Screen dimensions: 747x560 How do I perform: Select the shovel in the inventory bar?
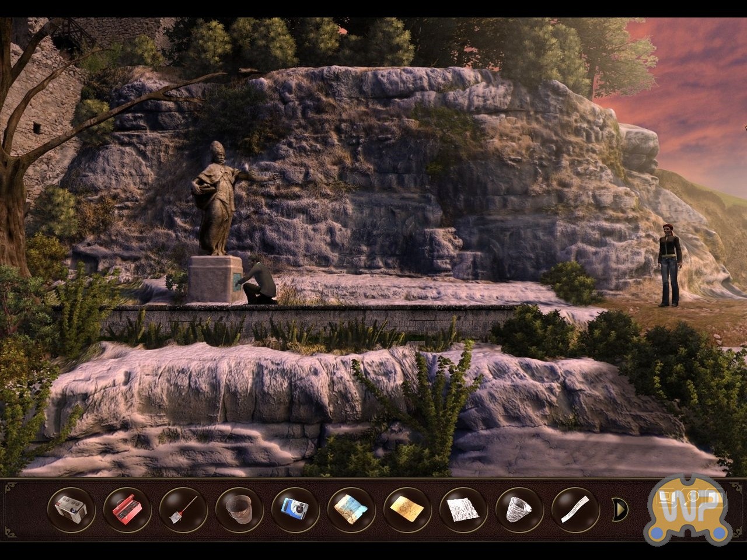[x=183, y=509]
